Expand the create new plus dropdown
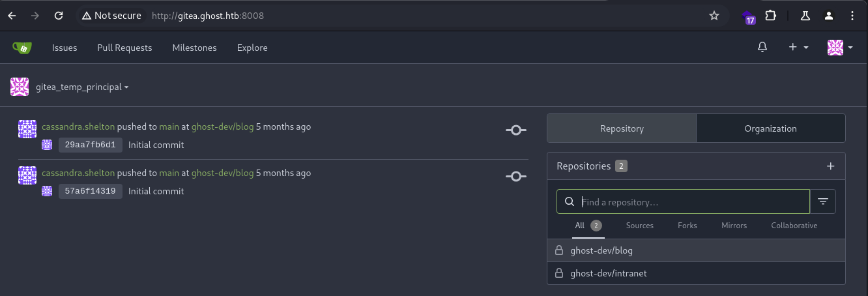868x296 pixels. [798, 48]
